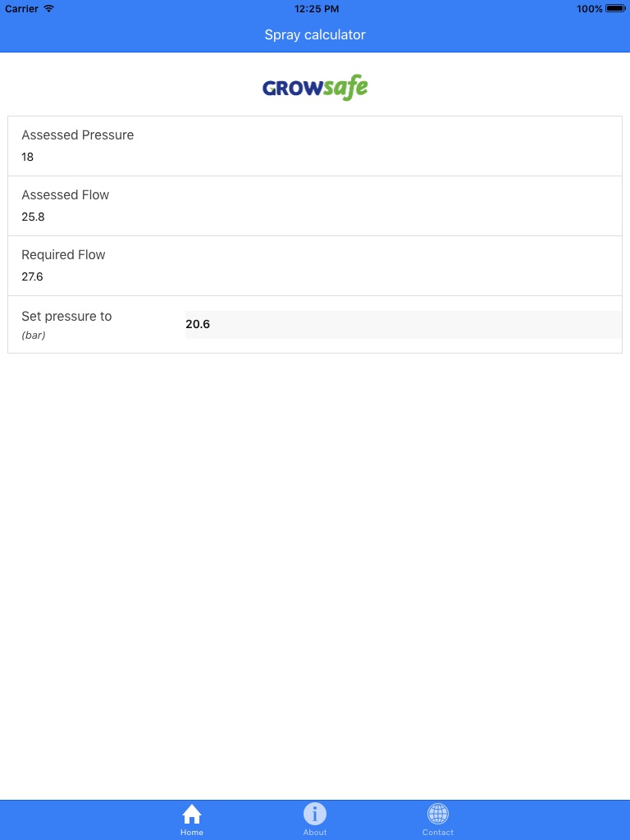Click the Set pressure result field 20.6
Image resolution: width=630 pixels, height=840 pixels.
[402, 324]
